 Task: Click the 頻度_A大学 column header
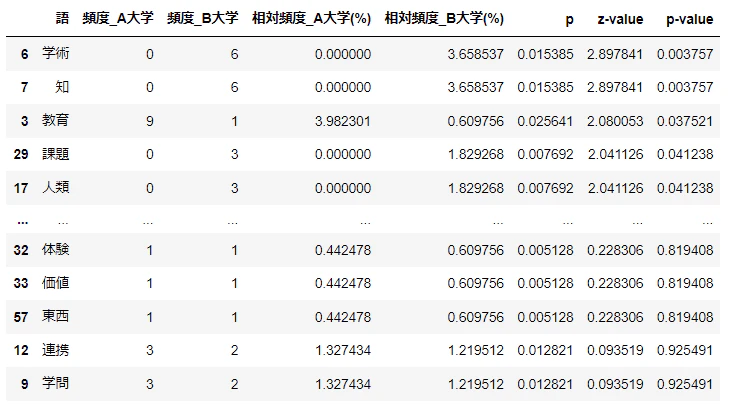pyautogui.click(x=118, y=18)
